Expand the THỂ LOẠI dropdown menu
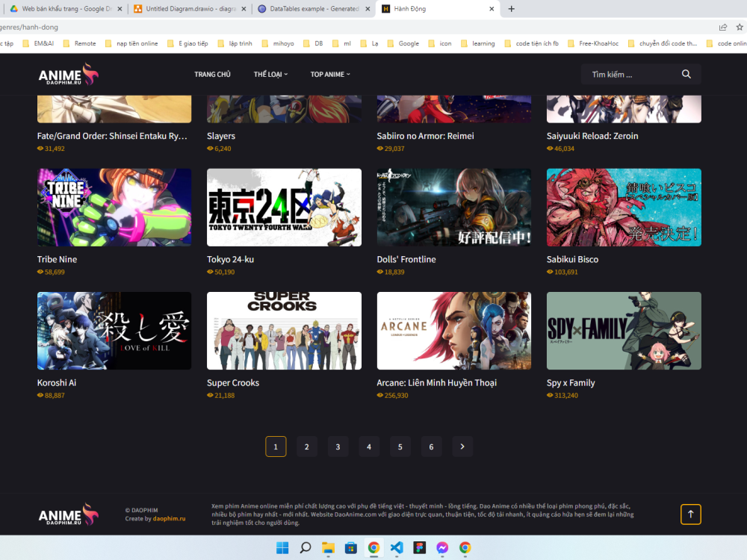The image size is (747, 560). coord(270,74)
